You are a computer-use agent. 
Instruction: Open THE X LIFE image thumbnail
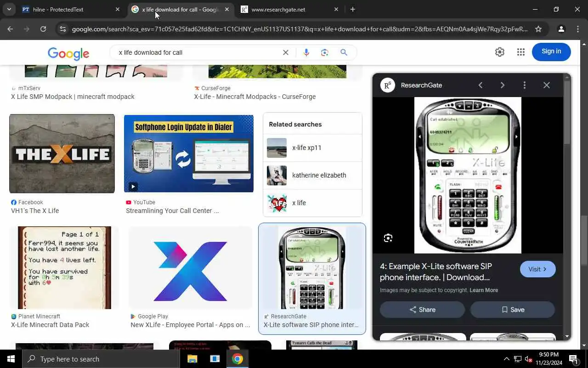point(62,154)
